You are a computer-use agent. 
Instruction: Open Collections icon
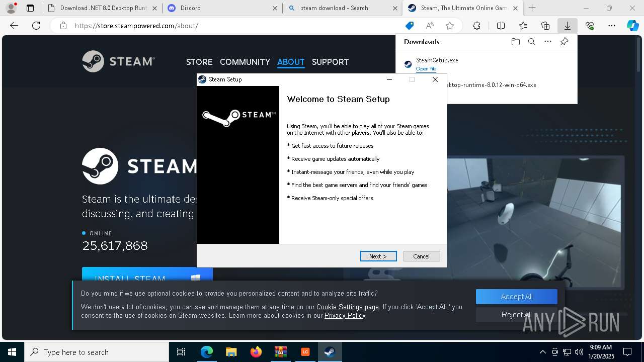[545, 26]
